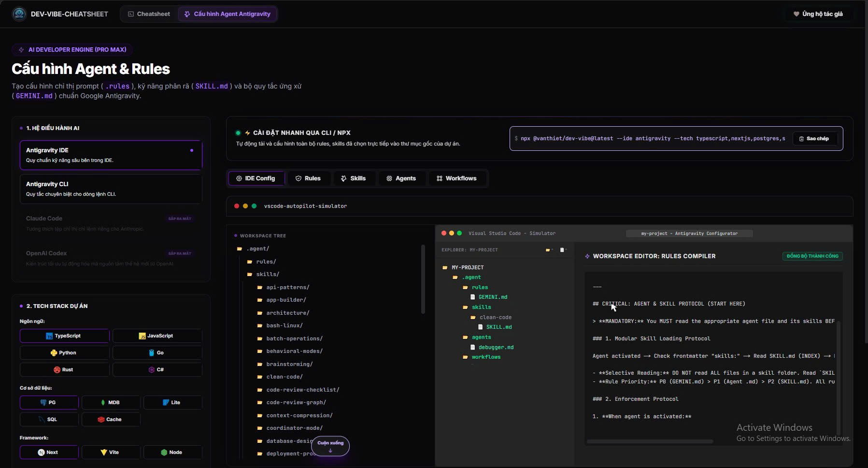Toggle the PG database option
The height and width of the screenshot is (468, 868).
point(49,403)
